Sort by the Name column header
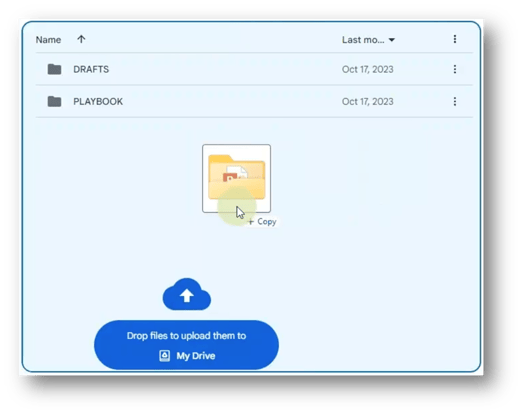 click(48, 40)
